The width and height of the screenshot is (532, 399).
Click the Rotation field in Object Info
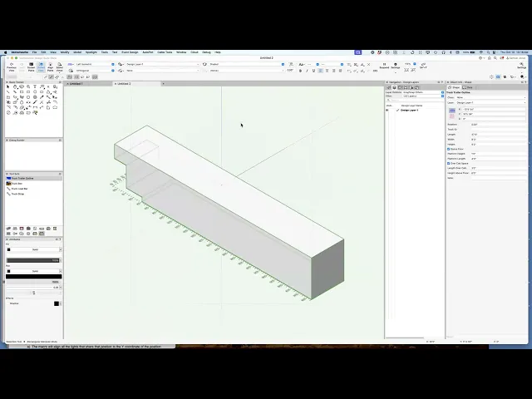tap(499, 125)
